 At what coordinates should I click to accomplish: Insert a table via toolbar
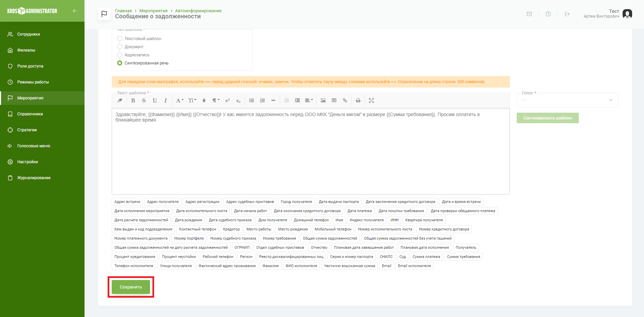pos(334,100)
